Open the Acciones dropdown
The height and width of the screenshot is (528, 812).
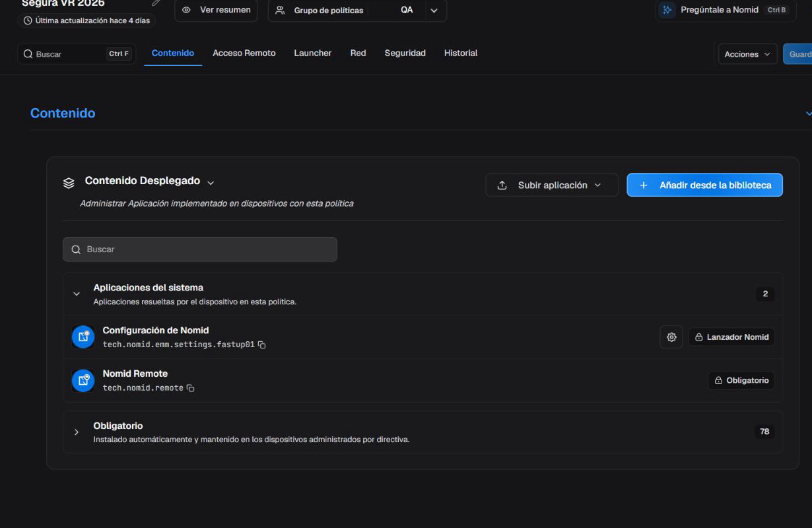tap(748, 54)
